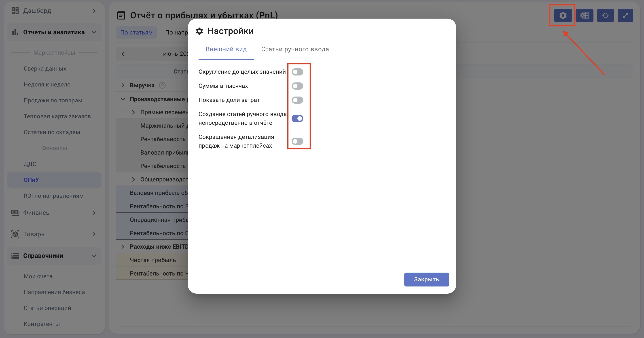The width and height of the screenshot is (644, 338).
Task: Turn on Суммы в тысячах switch
Action: coord(297,86)
